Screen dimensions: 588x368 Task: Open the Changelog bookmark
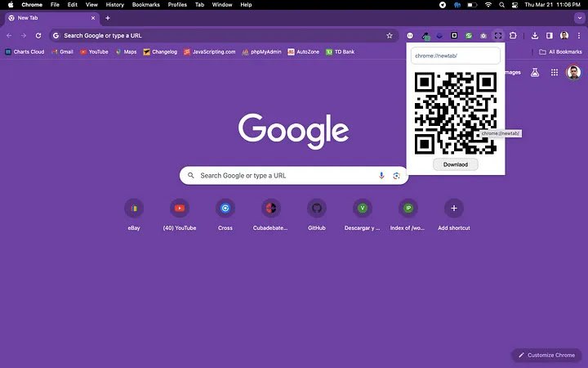coord(160,52)
